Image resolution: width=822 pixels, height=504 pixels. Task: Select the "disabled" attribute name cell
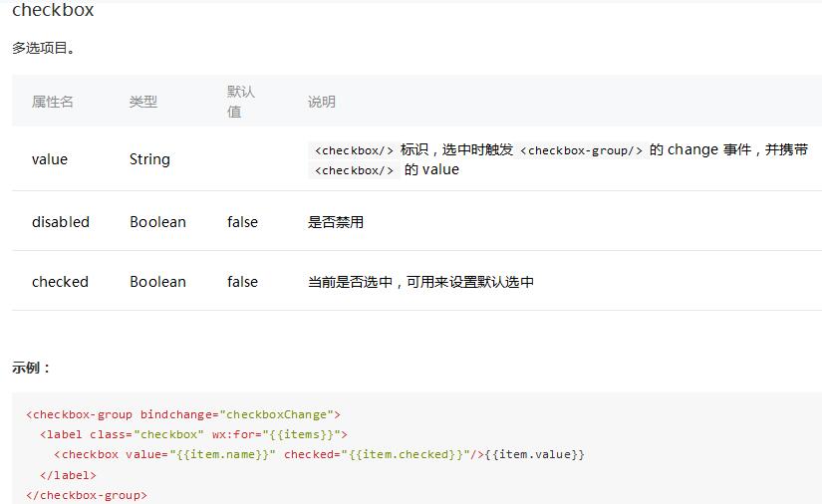61,222
